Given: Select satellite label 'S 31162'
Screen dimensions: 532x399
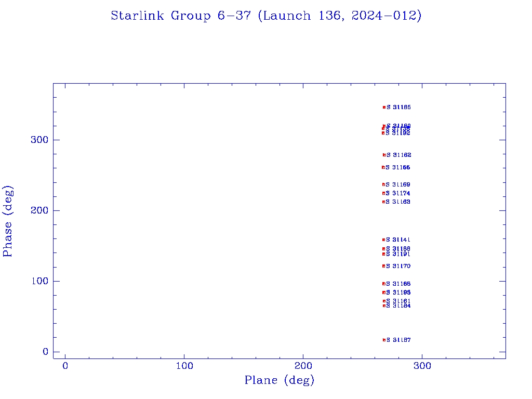Looking at the screenshot, I should coord(399,155).
